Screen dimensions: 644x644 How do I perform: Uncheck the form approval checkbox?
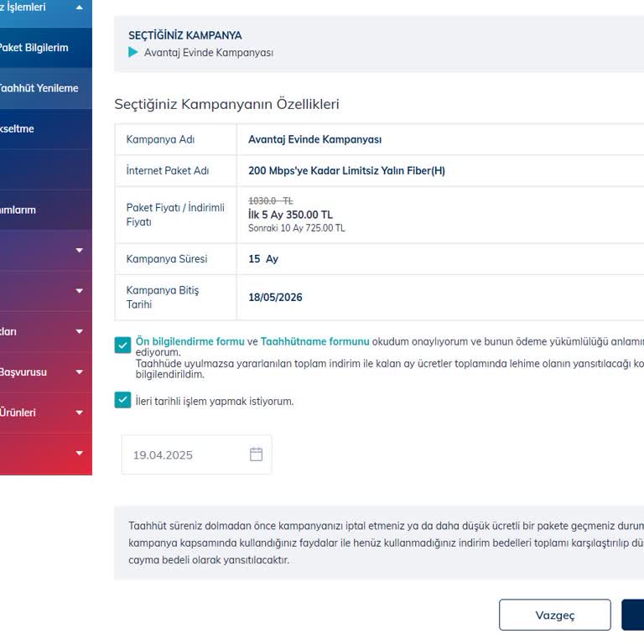click(122, 345)
